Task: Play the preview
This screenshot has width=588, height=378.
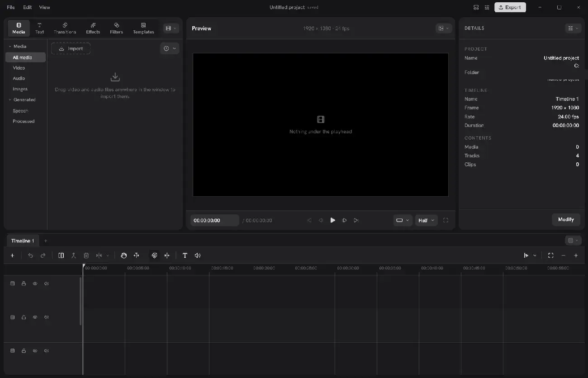Action: click(x=332, y=220)
